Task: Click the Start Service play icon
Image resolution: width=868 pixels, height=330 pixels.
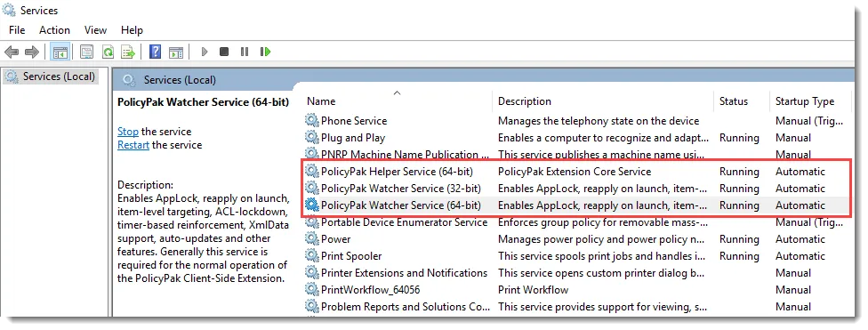Action: (205, 52)
